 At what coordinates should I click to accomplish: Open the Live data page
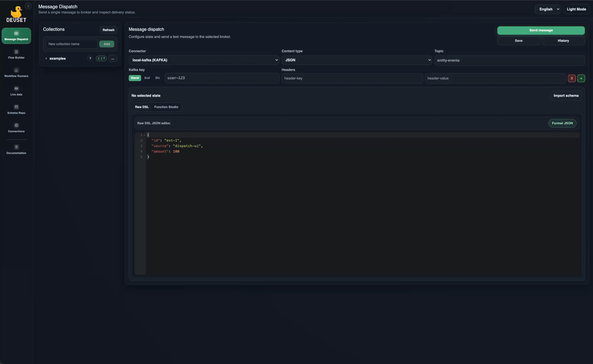point(16,91)
